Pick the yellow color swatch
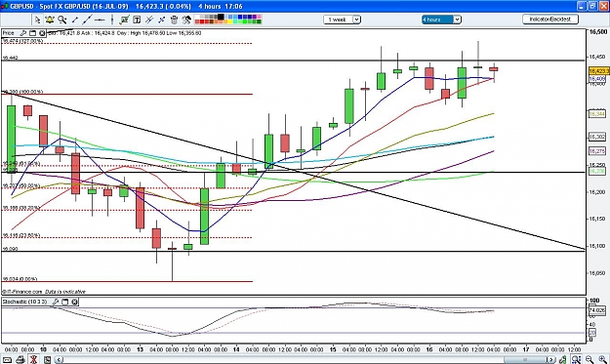 [x=230, y=21]
